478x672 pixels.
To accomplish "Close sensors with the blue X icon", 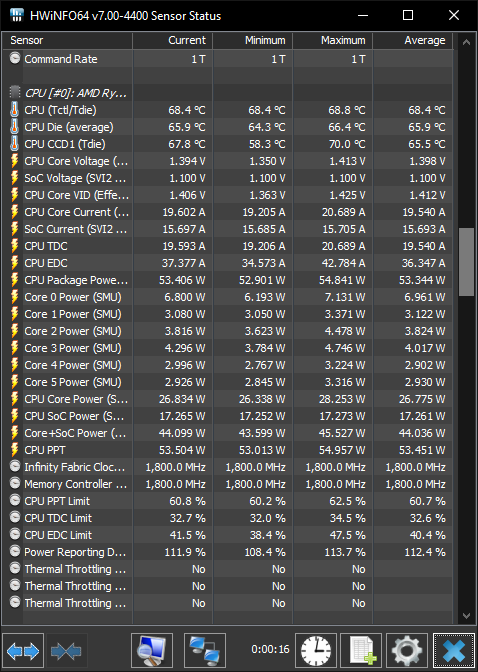I will [454, 651].
